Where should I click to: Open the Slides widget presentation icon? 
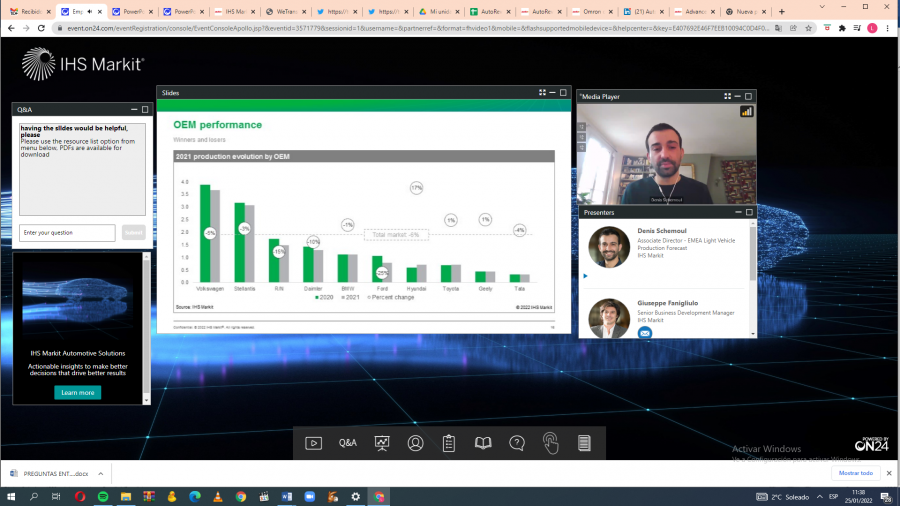[382, 443]
